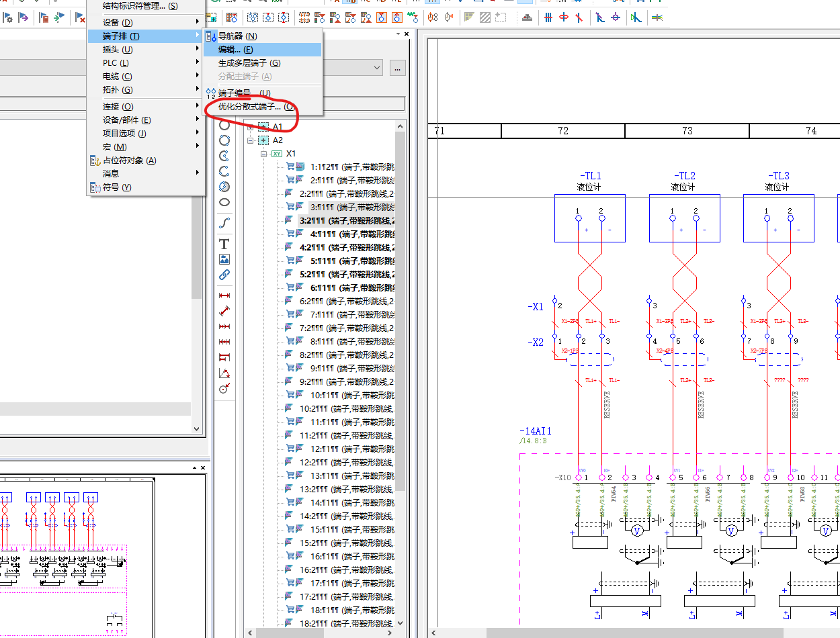This screenshot has width=840, height=638.
Task: Close the terminal navigator panel
Action: (x=406, y=34)
